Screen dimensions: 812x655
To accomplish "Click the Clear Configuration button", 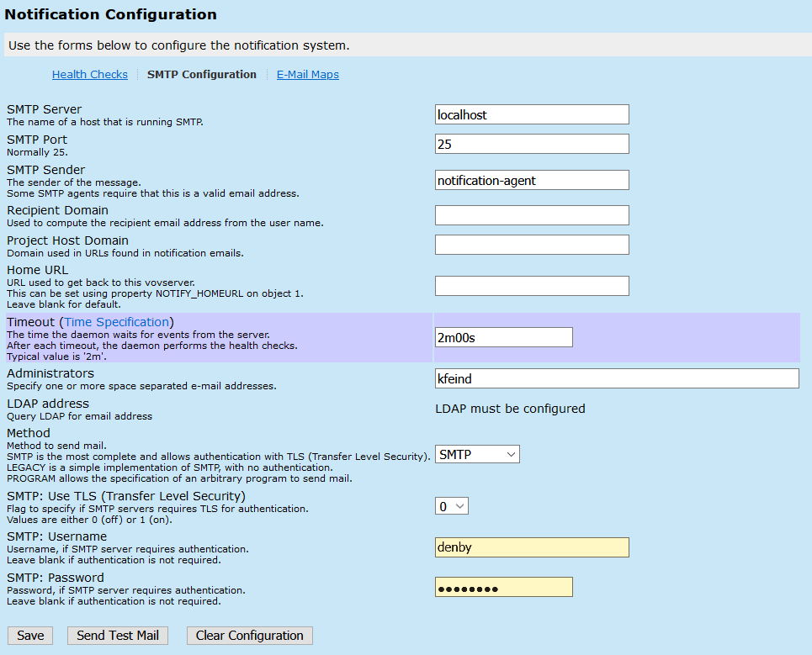I will (x=249, y=636).
